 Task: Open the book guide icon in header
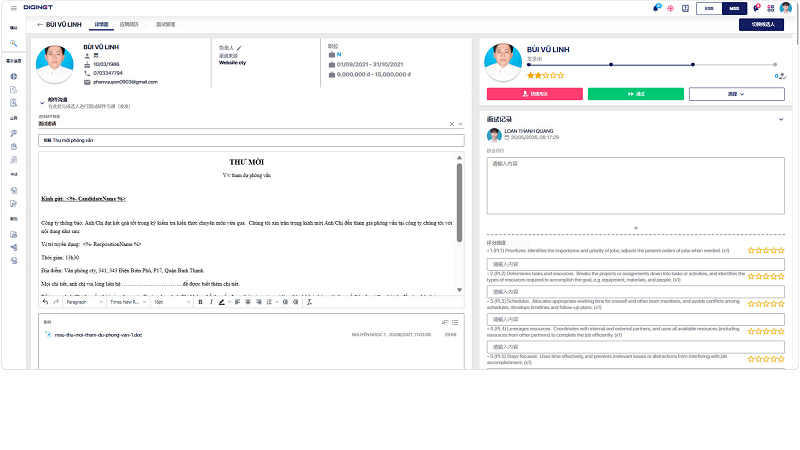tap(685, 8)
